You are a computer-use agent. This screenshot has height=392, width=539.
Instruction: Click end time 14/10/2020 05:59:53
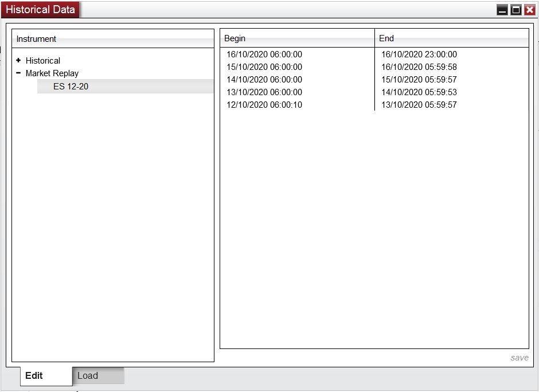point(419,92)
